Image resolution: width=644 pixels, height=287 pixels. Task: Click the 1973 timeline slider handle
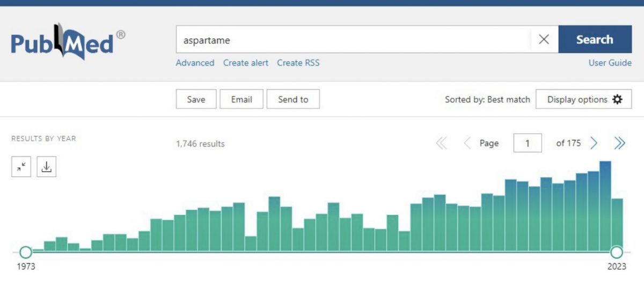pos(25,252)
